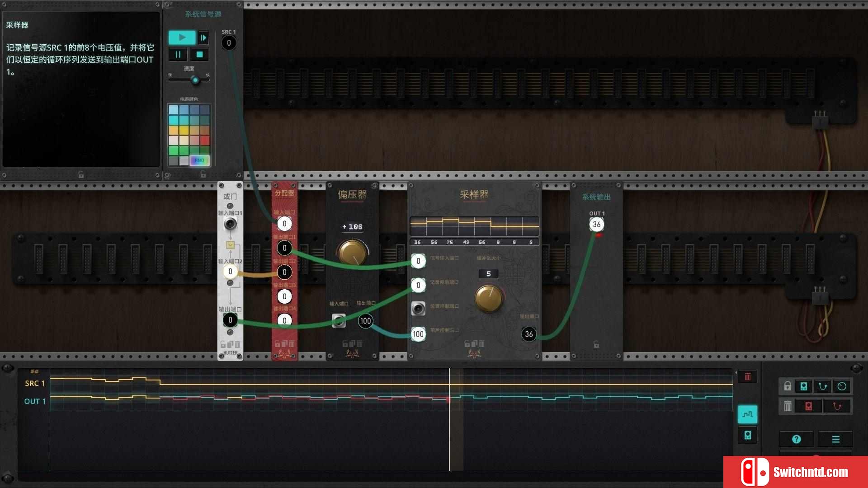Pick the bright green cable color swatch
The height and width of the screenshot is (488, 868).
coord(174,150)
